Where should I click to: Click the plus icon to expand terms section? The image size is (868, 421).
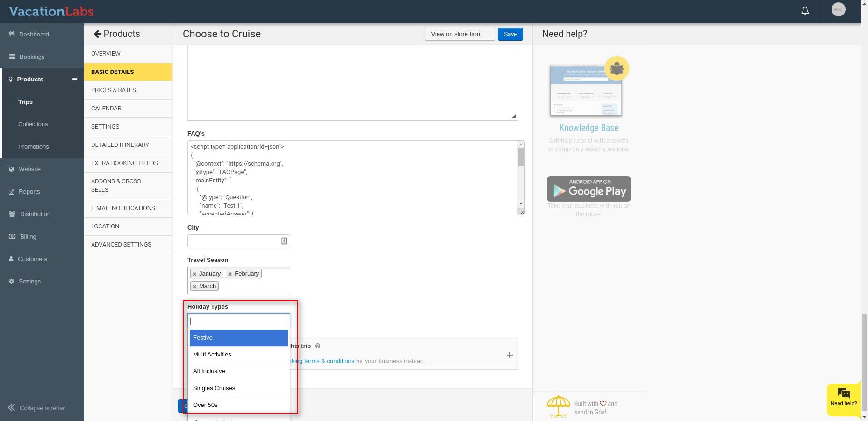[509, 355]
